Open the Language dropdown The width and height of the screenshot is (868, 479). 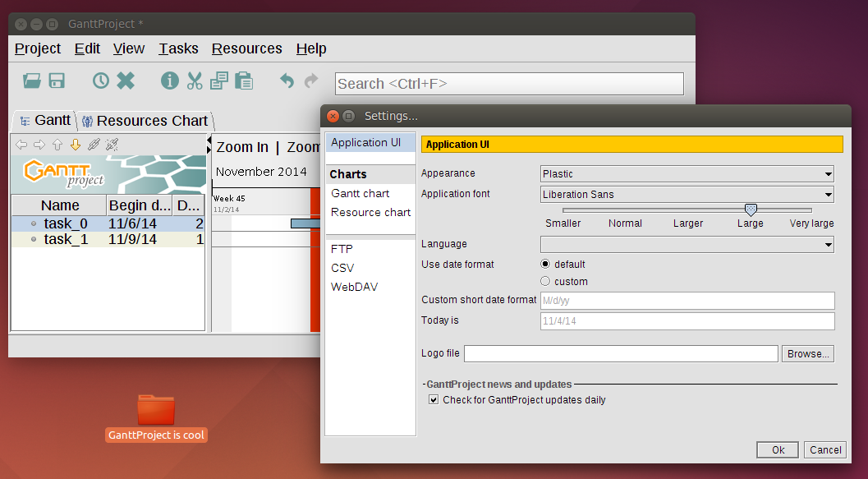687,244
